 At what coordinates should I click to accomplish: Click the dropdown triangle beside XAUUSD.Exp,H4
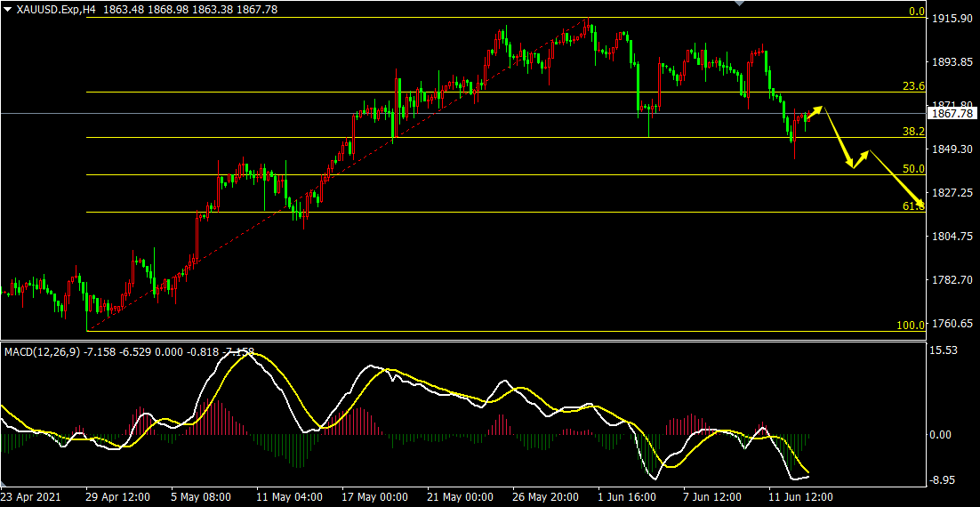8,8
